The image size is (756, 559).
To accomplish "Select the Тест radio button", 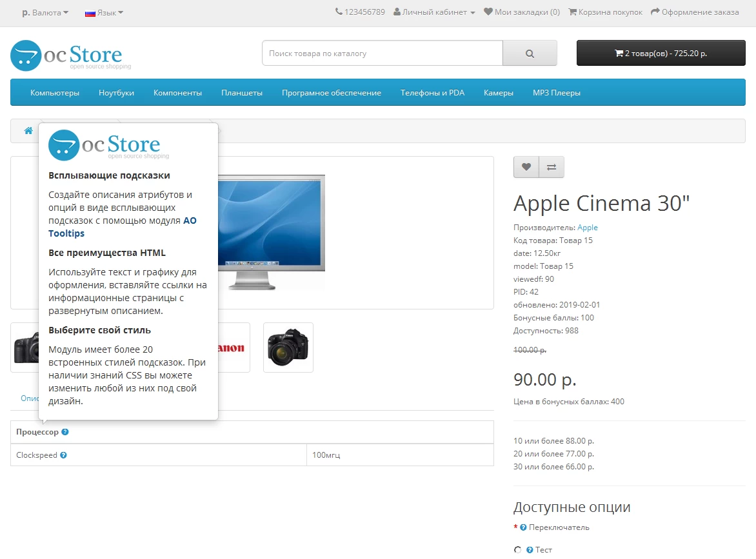I will tap(517, 550).
